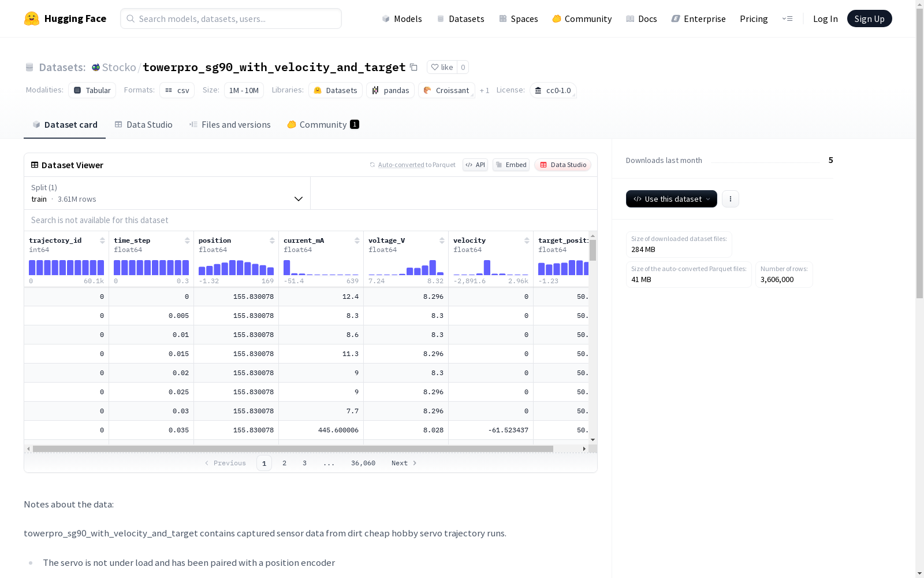Click the Log In link
The width and height of the screenshot is (924, 578).
tap(825, 18)
